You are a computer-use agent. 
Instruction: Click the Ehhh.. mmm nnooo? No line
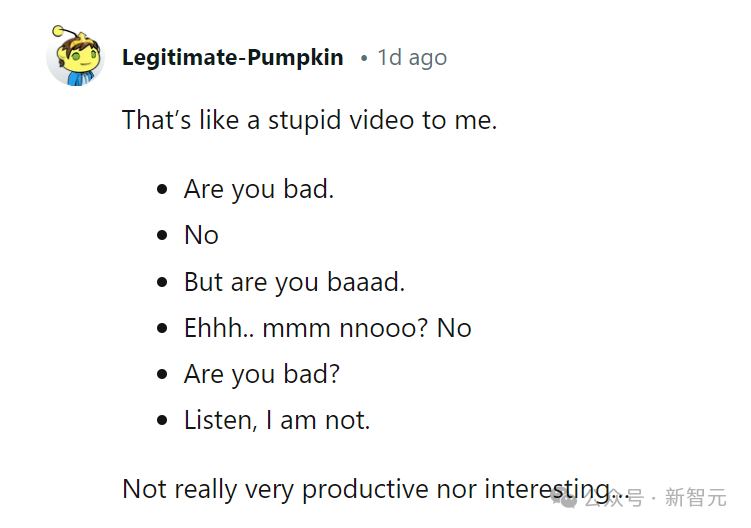click(328, 328)
